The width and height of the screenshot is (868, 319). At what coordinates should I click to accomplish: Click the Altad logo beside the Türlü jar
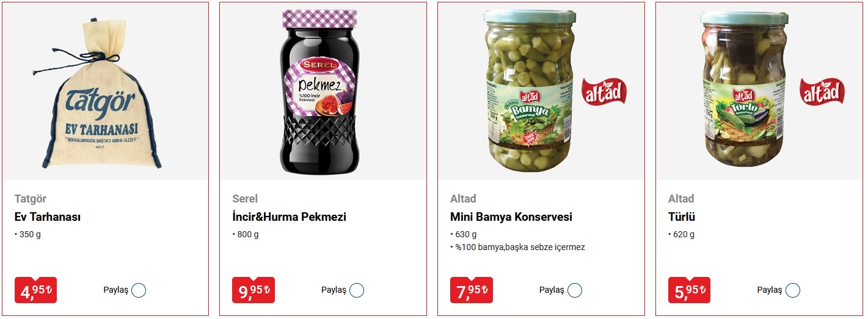point(822,91)
